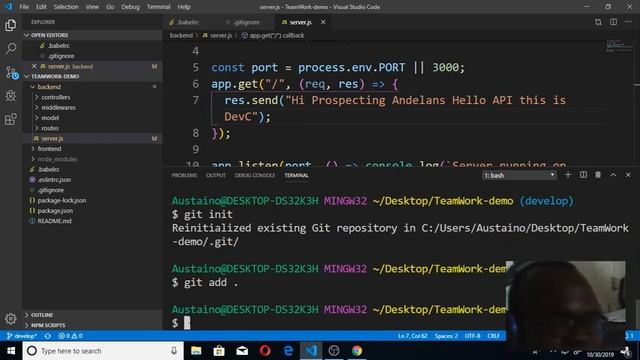This screenshot has width=640, height=360.
Task: Click the Type here to search box
Action: coord(104,351)
